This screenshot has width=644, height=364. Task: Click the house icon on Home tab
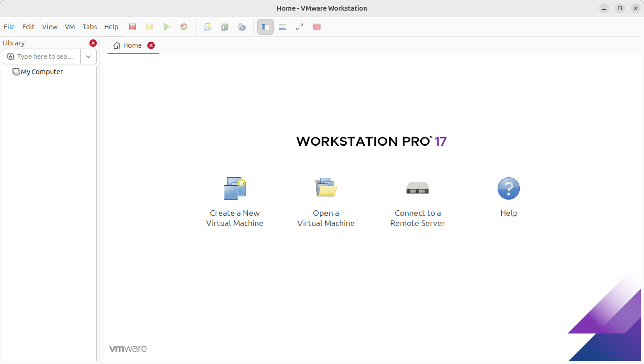[x=117, y=45]
